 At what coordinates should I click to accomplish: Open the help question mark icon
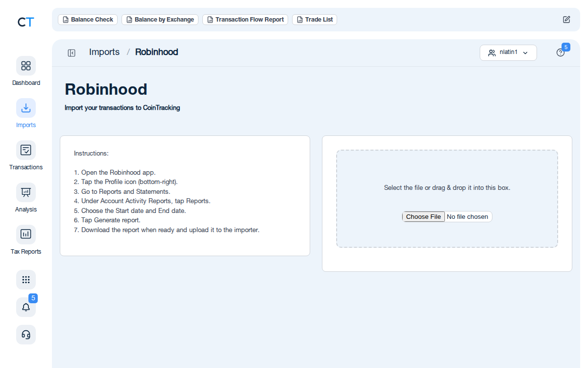[x=561, y=53]
